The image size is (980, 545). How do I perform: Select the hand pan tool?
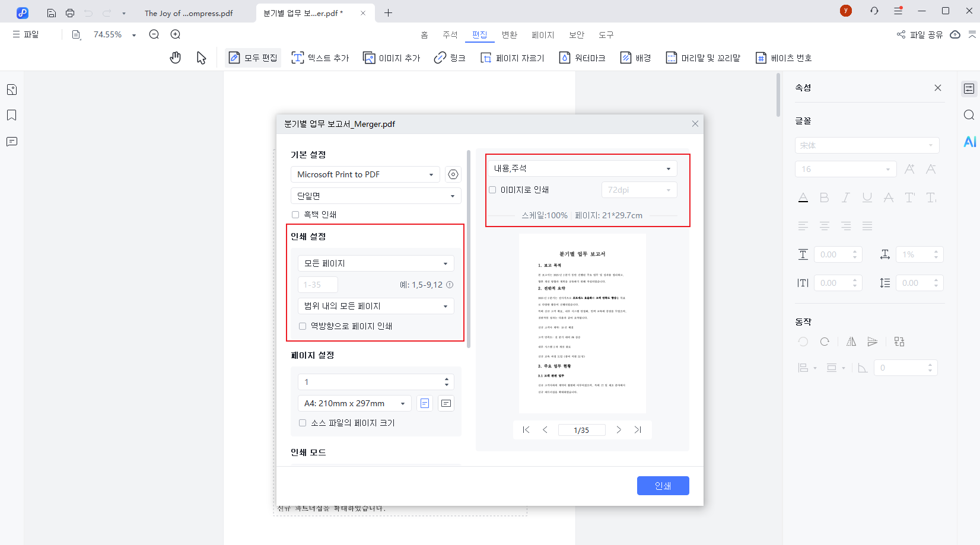point(175,58)
